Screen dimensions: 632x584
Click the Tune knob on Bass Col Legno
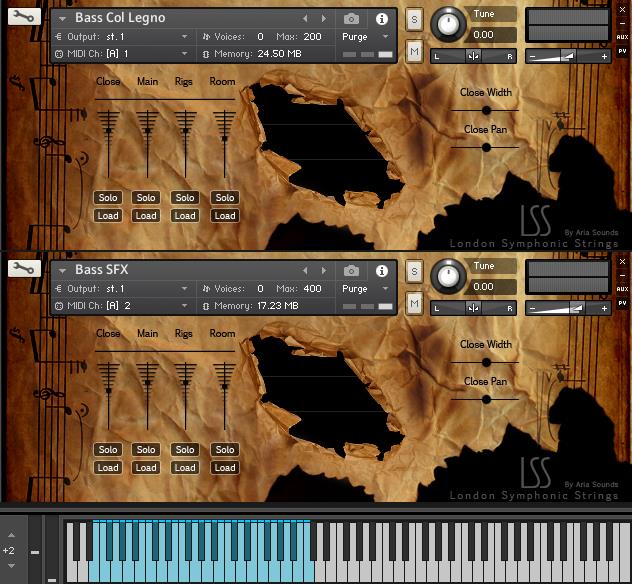[448, 24]
